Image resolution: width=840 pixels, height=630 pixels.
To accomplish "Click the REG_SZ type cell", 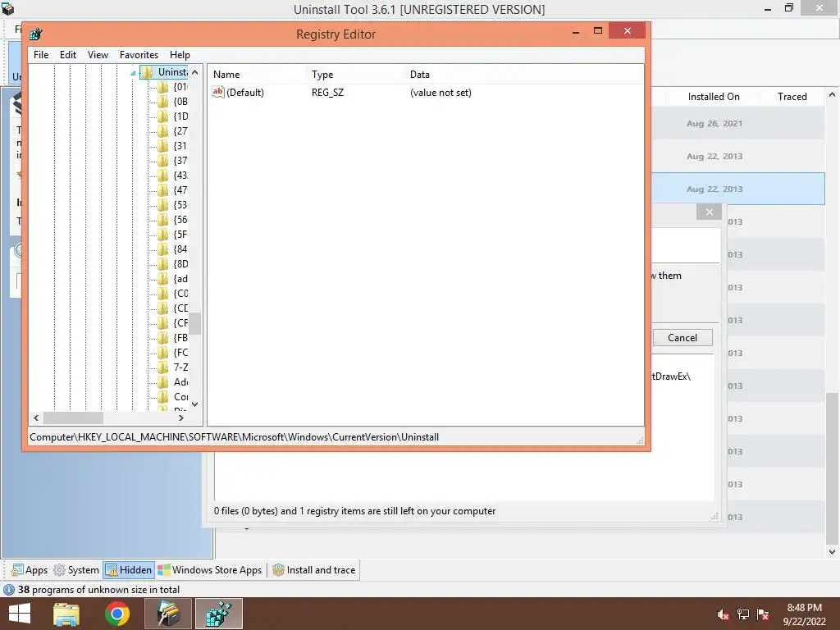I will pyautogui.click(x=328, y=93).
